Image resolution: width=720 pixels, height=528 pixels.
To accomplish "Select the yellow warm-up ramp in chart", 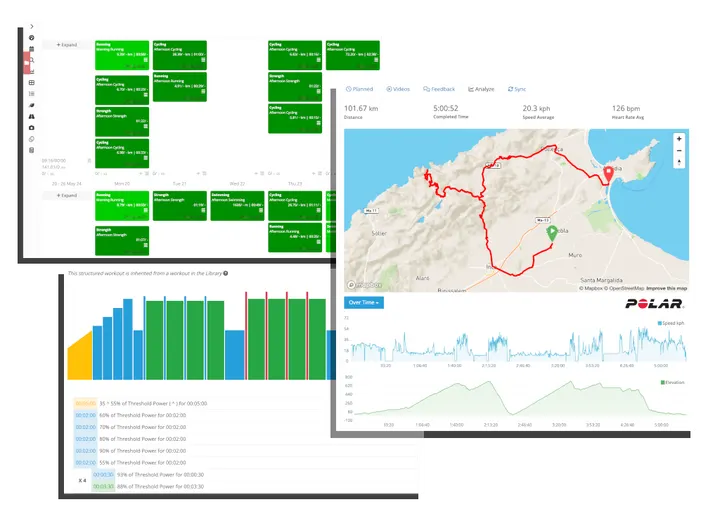I will [x=80, y=356].
